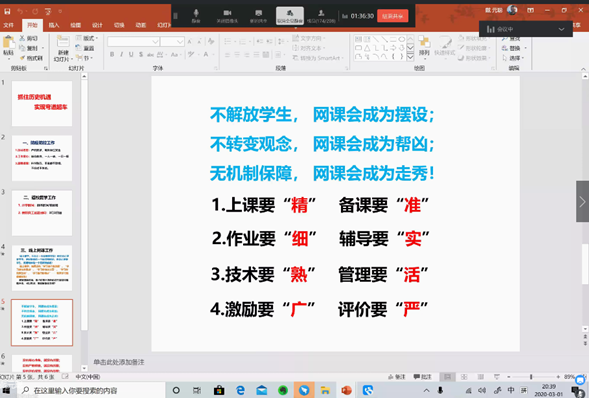
Task: Open the Arrange (排列) tool
Action: [424, 46]
